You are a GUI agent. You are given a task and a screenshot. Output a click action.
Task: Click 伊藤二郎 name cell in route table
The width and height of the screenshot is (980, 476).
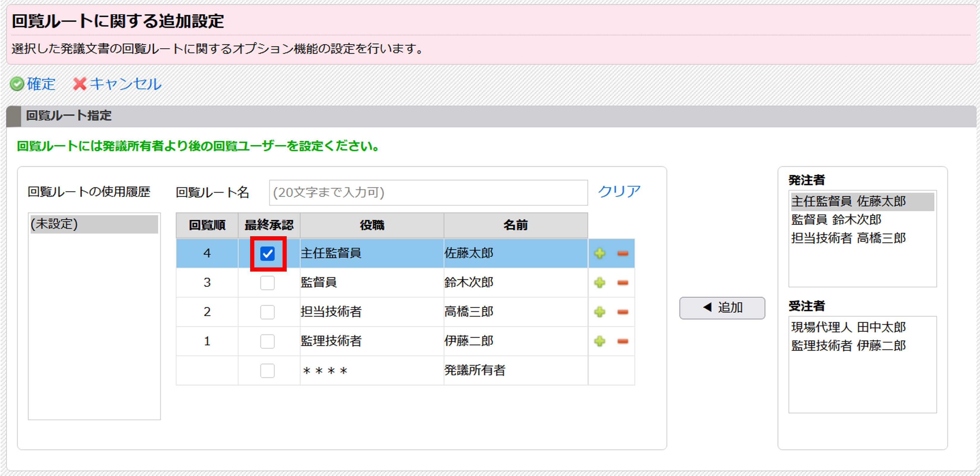point(515,341)
